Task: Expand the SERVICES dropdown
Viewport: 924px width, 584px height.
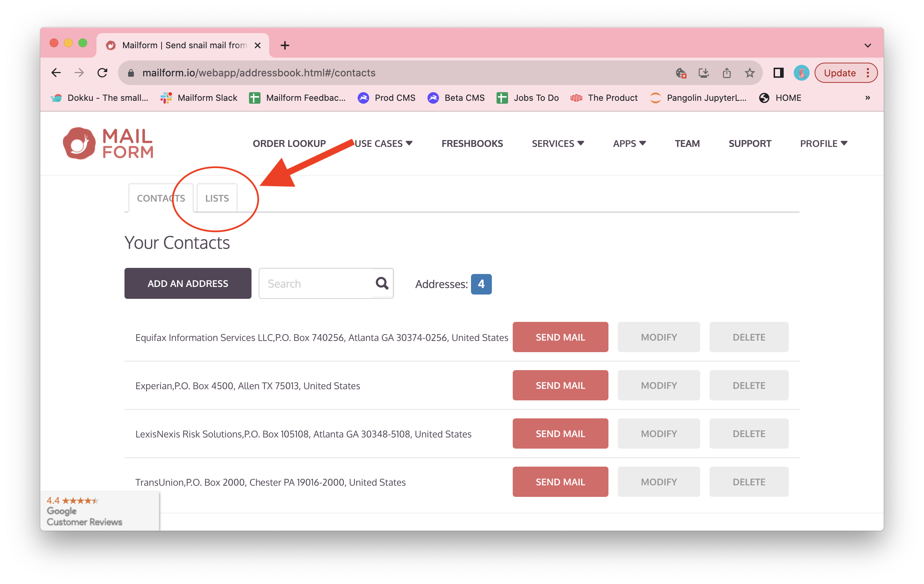Action: coord(558,143)
